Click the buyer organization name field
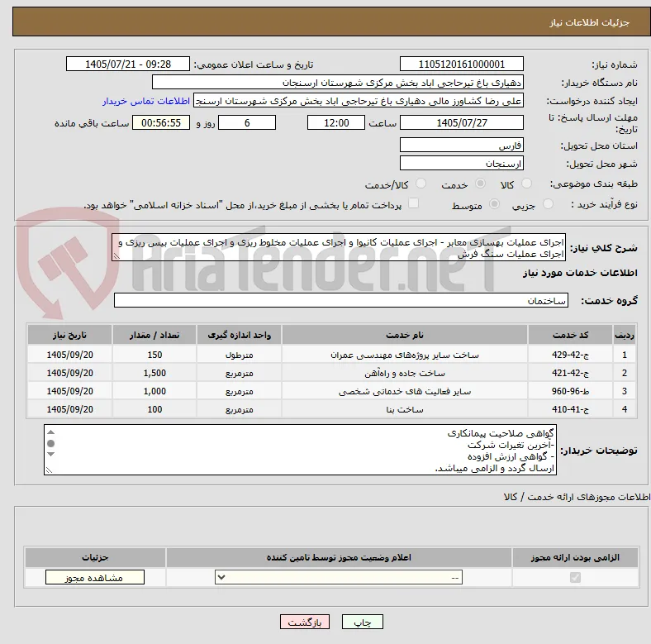The image size is (651, 644). coord(338,83)
